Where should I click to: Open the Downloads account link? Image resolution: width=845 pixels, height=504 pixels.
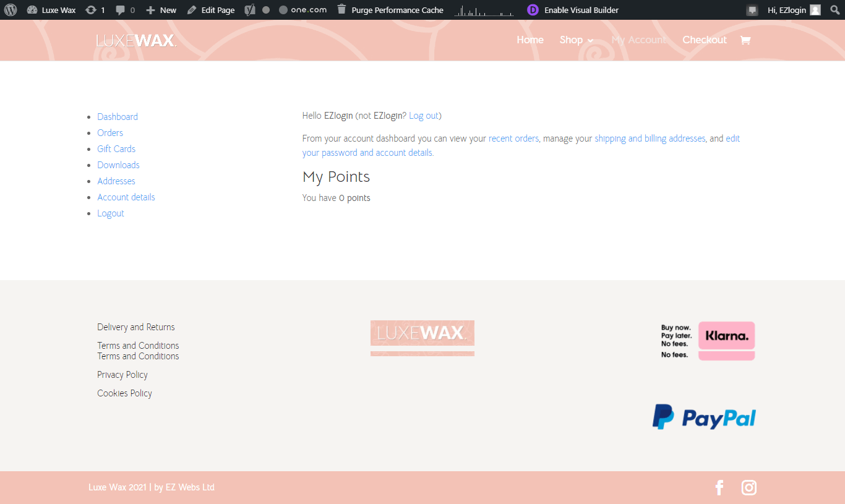[x=118, y=165]
